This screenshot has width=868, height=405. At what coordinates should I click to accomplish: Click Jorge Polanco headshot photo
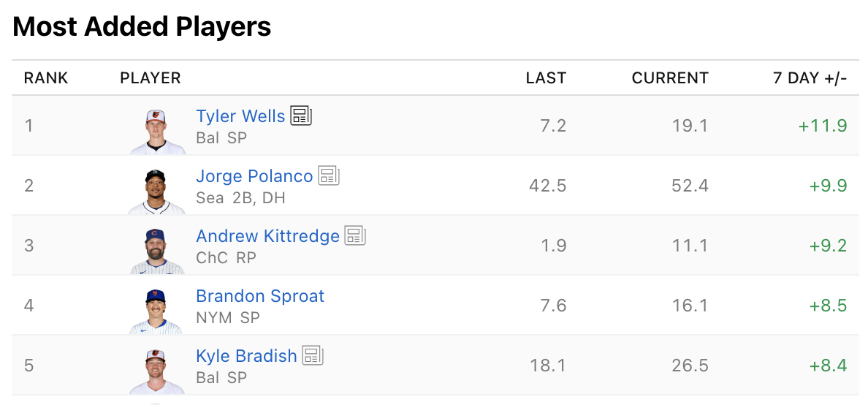[x=156, y=191]
